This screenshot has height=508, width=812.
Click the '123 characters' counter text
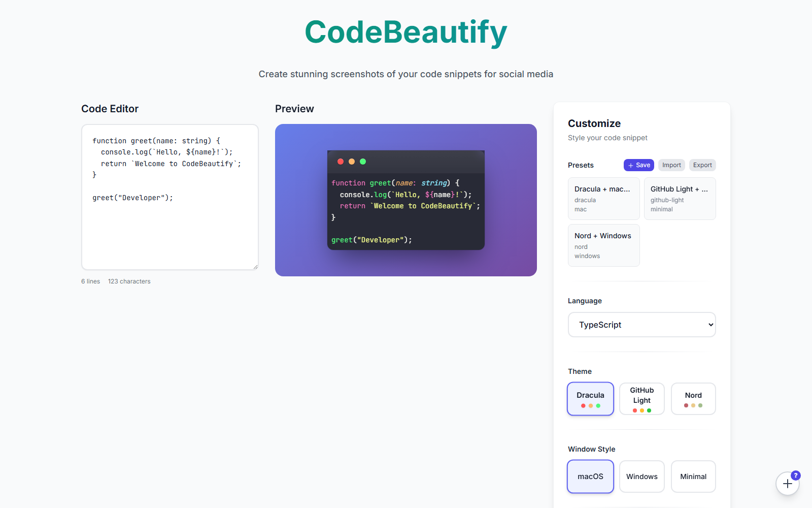coord(129,281)
